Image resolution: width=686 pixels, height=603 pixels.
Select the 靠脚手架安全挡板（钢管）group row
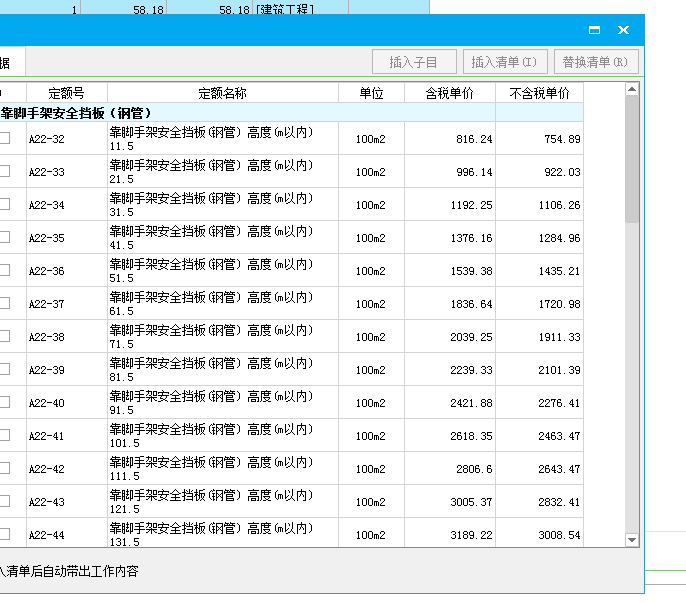(291, 113)
